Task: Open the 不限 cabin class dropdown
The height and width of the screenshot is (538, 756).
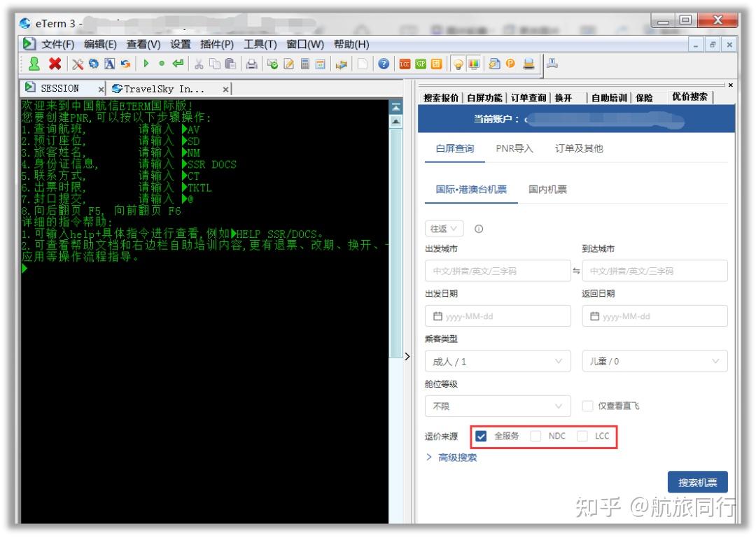Action: [x=498, y=406]
